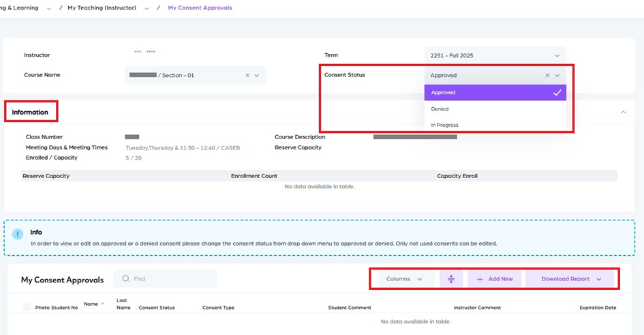Viewport: 644px width, 335px height.
Task: Open My Teaching (Instructor) breadcrumb
Action: coord(108,8)
